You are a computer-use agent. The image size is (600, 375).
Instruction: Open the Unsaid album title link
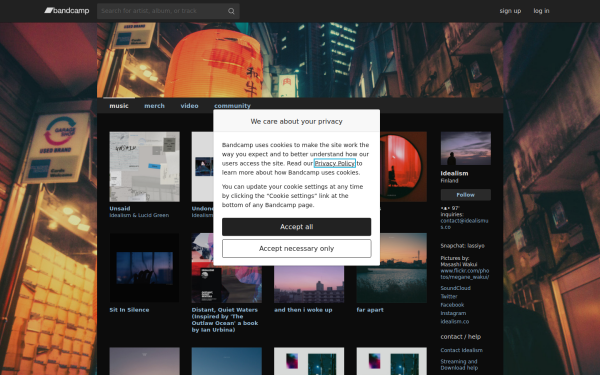120,209
